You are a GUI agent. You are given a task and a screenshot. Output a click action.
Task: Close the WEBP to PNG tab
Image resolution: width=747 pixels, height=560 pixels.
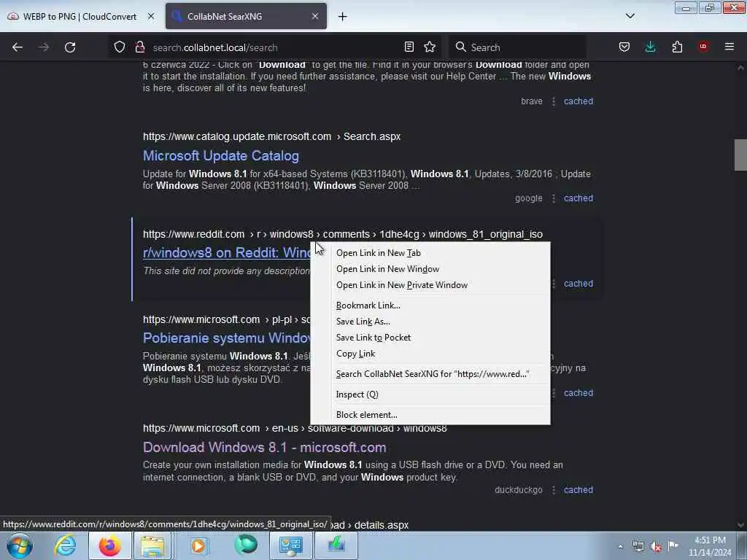tap(151, 16)
